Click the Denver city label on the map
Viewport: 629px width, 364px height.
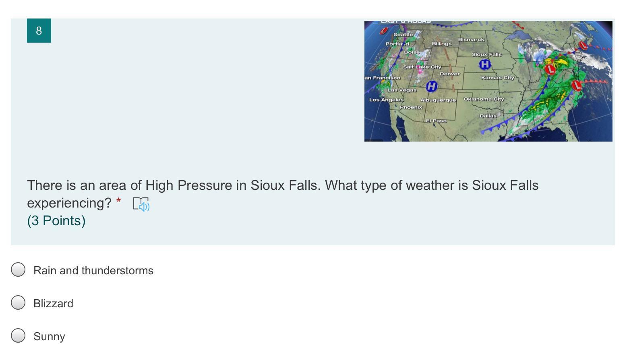pyautogui.click(x=449, y=74)
